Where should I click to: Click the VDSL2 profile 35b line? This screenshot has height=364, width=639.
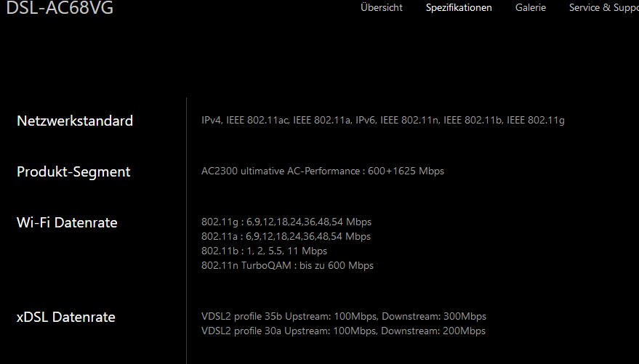344,316
